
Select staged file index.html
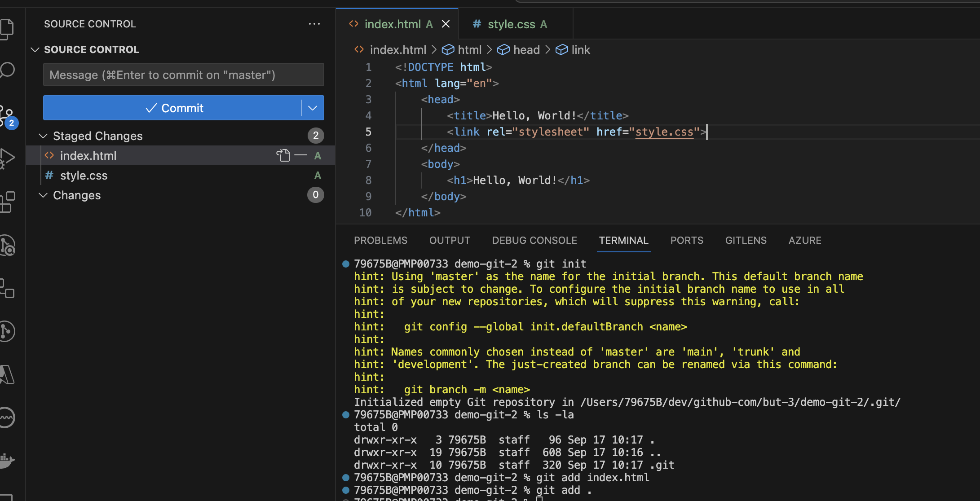click(x=181, y=155)
